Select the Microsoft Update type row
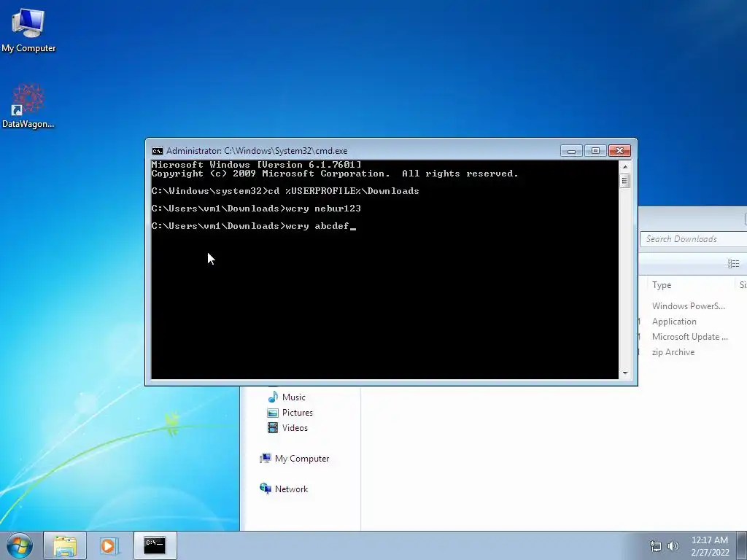The image size is (747, 560). (x=690, y=337)
